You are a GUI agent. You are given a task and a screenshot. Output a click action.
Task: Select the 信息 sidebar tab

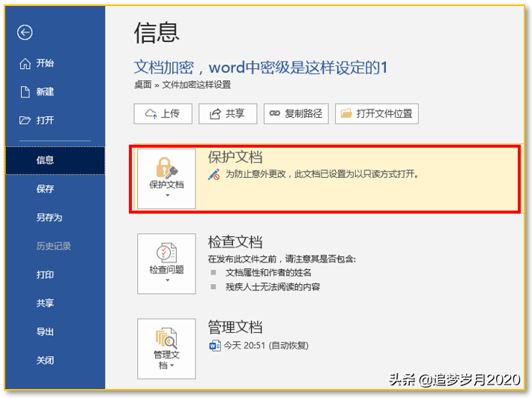[x=55, y=160]
